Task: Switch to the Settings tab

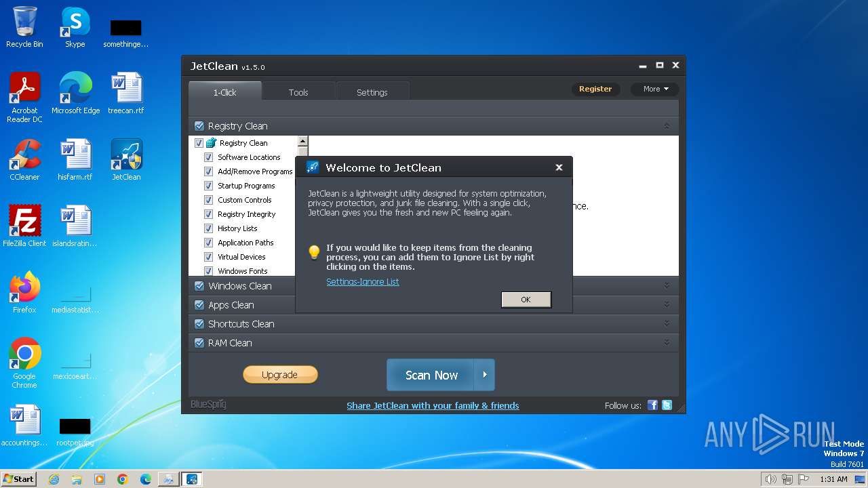Action: (x=372, y=91)
